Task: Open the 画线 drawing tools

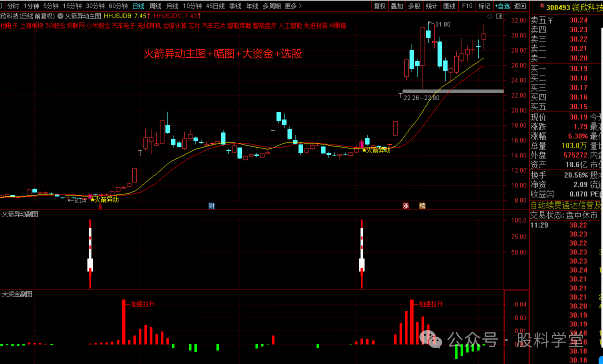Action: tap(449, 6)
